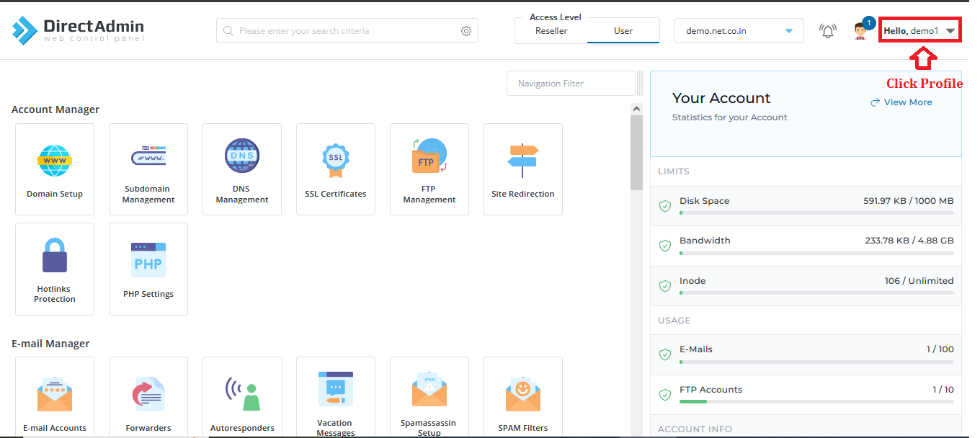
Task: Switch to Reseller access level
Action: pyautogui.click(x=551, y=31)
